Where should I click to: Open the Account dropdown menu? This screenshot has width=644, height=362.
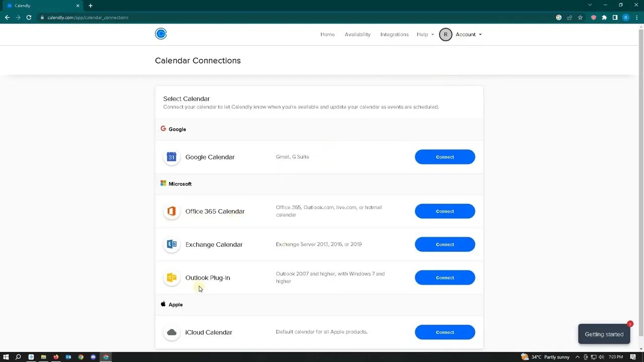(x=469, y=35)
